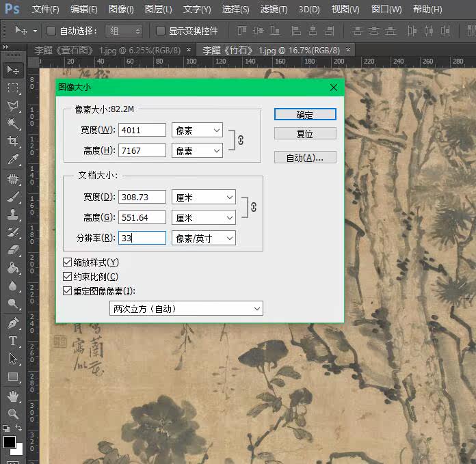This screenshot has width=476, height=464.
Task: Expand the toolbox panel double-arrow
Action: (5, 47)
